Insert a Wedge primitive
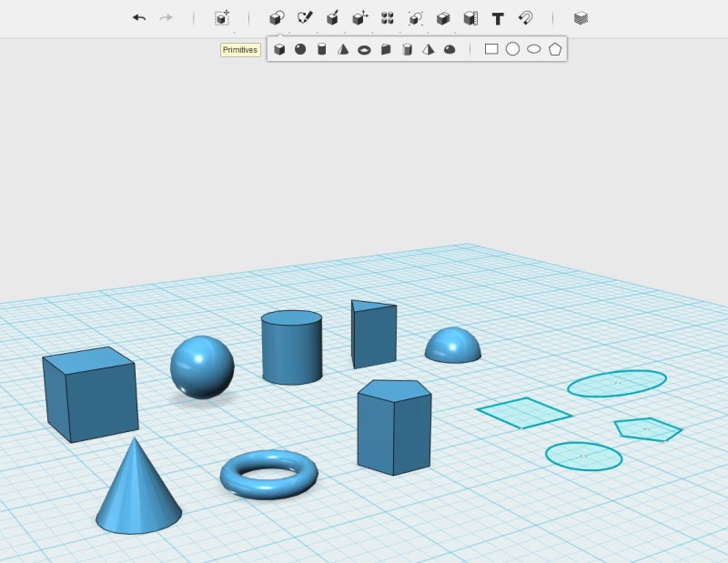Screen dimensions: 728x563 (386, 49)
